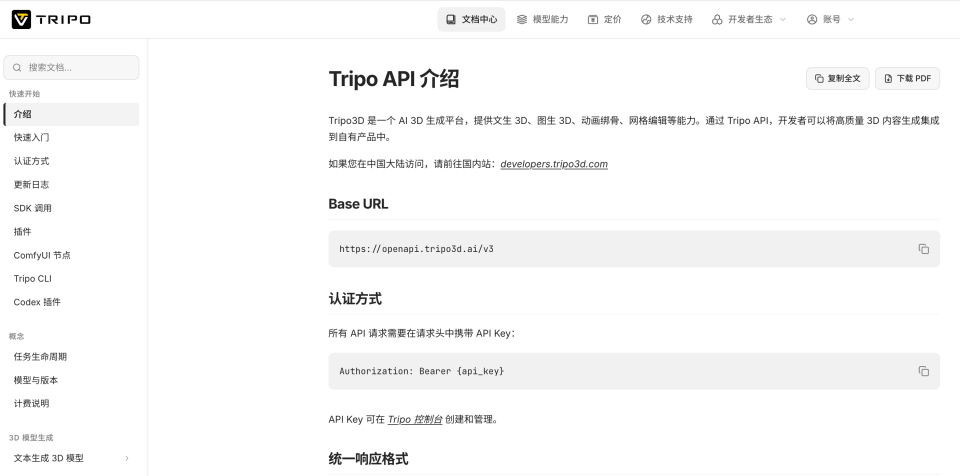This screenshot has height=476, width=960.
Task: Open 认证方式 sidebar entry
Action: (x=72, y=161)
